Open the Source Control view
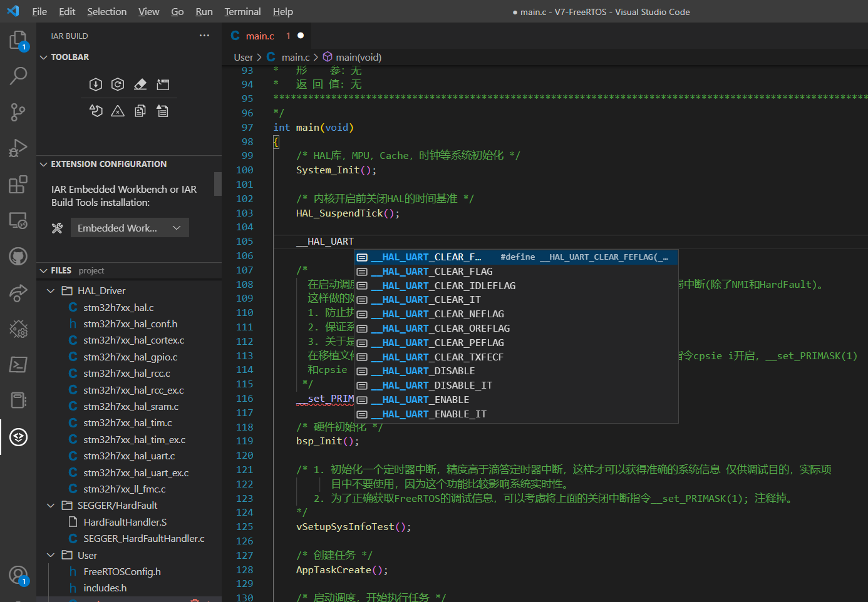The width and height of the screenshot is (868, 602). pos(18,113)
